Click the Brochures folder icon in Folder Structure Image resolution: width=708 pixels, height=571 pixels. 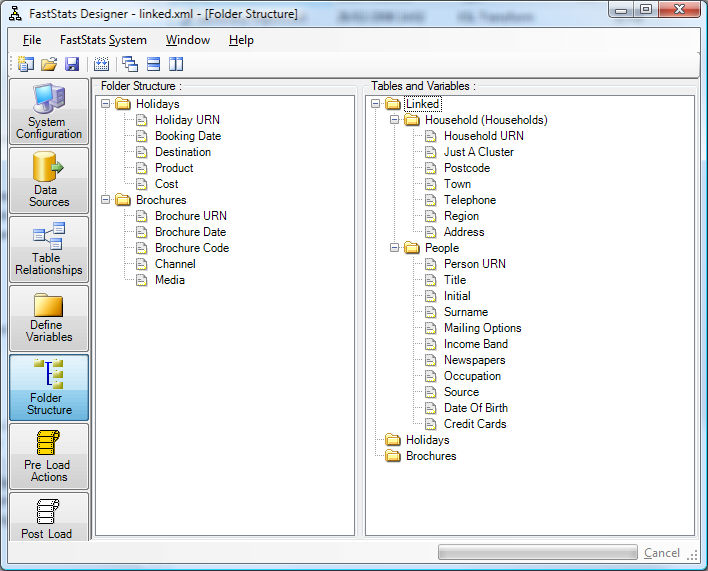click(x=123, y=200)
